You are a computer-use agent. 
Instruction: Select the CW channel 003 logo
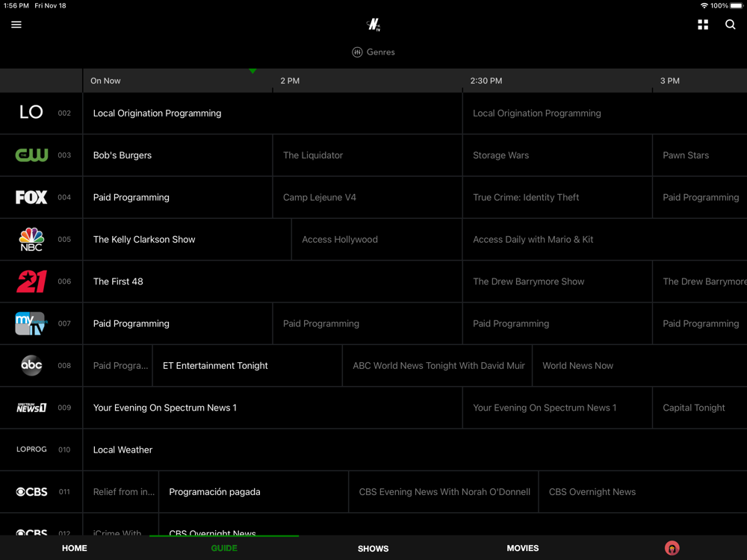pos(31,155)
